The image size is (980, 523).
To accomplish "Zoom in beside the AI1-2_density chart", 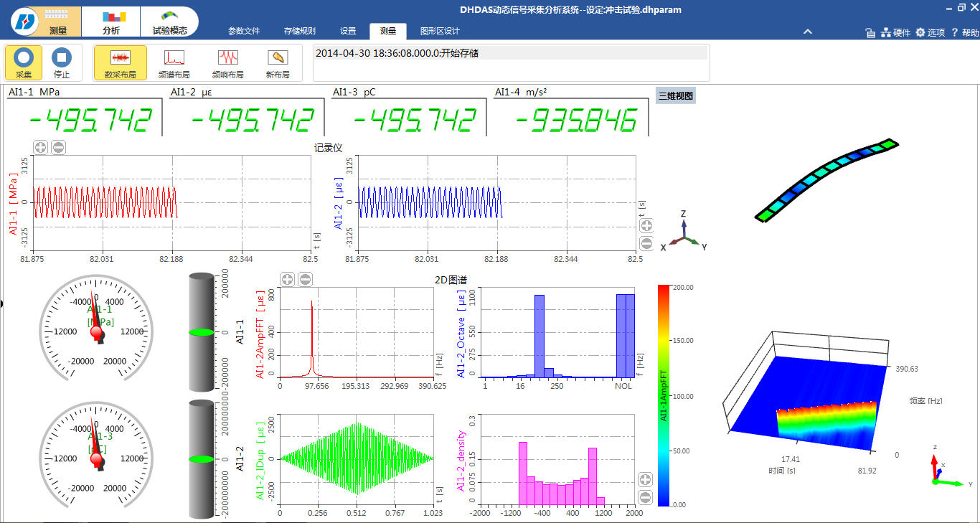I will click(645, 480).
